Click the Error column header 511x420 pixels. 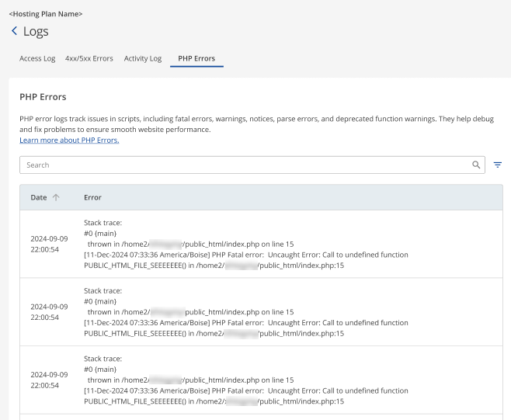(x=92, y=197)
